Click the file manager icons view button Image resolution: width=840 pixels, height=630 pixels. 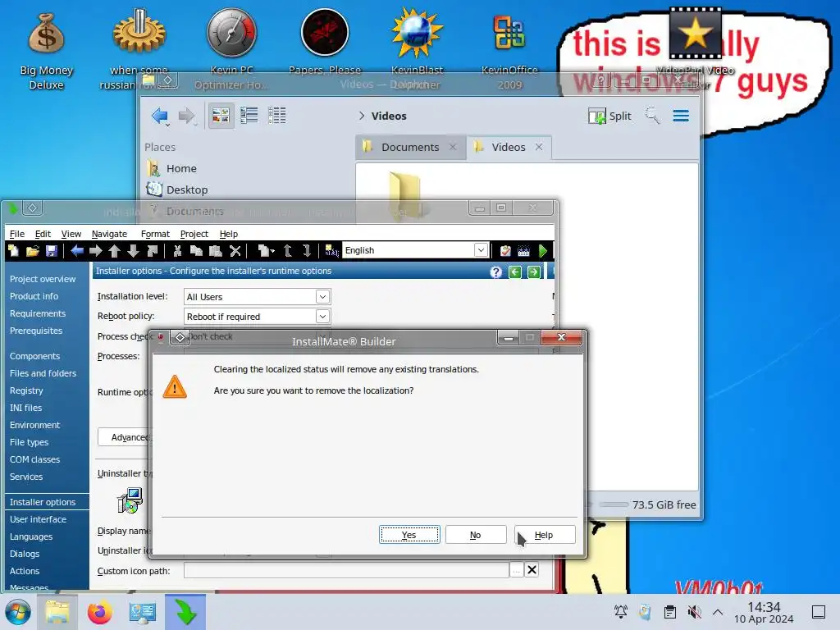point(221,115)
